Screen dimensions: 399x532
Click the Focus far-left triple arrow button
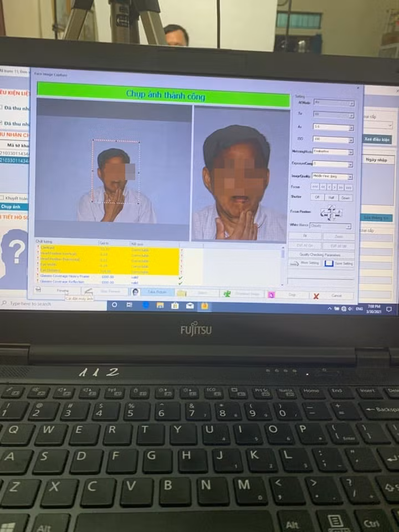[315, 187]
